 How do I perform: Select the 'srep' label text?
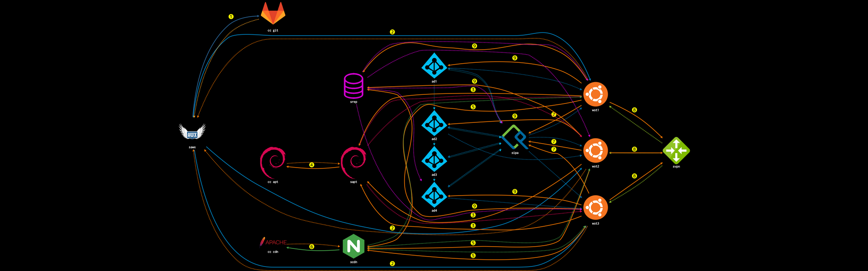[x=354, y=102]
